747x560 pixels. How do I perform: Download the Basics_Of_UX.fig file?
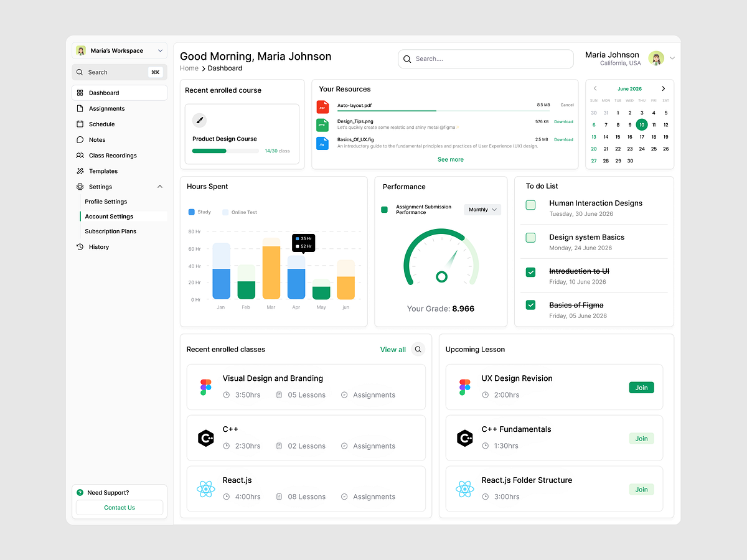(563, 139)
